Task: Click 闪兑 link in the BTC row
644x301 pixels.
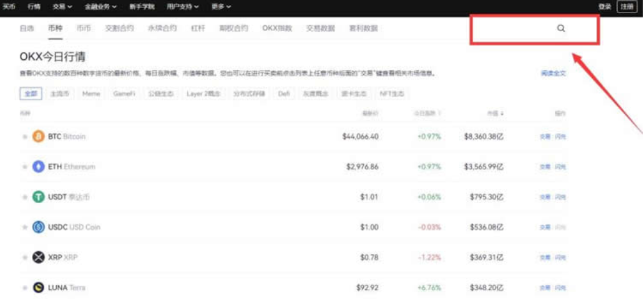Action: (x=560, y=136)
